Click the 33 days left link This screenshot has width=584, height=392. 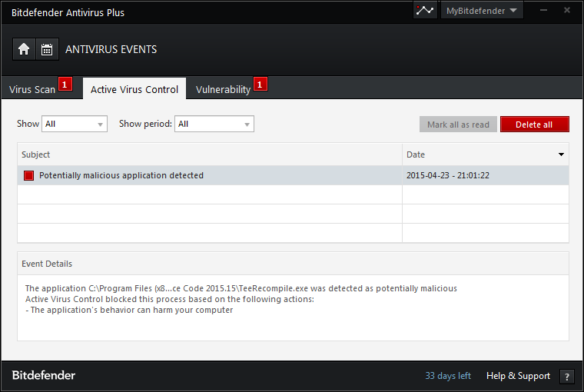pyautogui.click(x=448, y=376)
